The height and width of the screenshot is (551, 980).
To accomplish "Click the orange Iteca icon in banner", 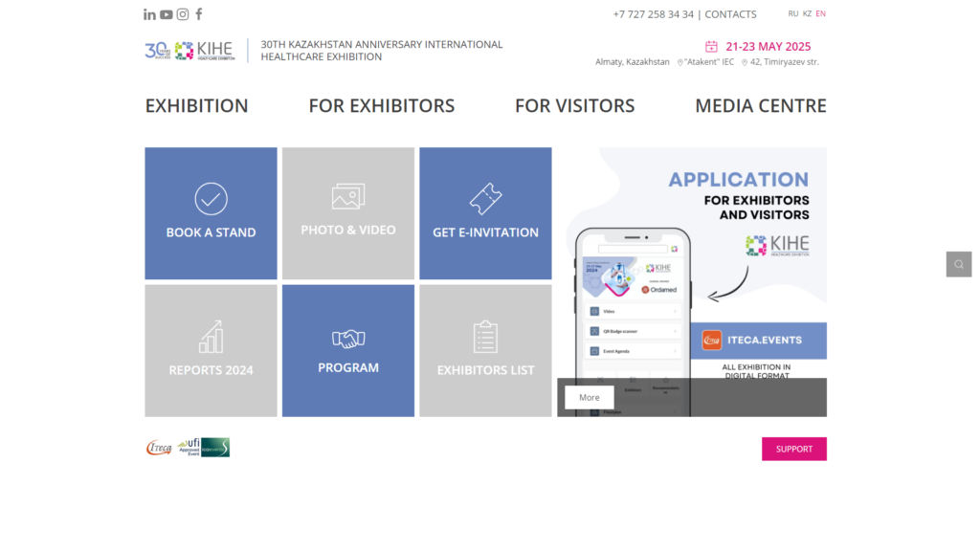I will [x=711, y=341].
